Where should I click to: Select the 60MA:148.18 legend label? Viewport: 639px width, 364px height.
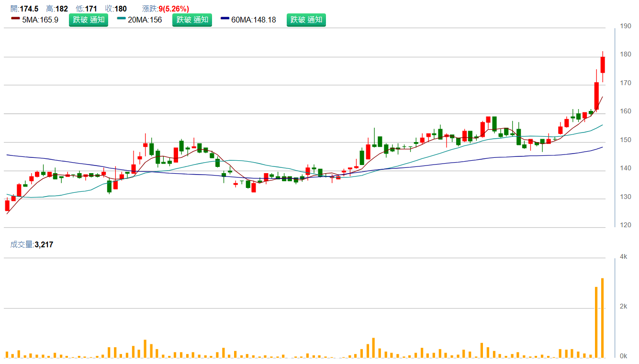pos(253,20)
